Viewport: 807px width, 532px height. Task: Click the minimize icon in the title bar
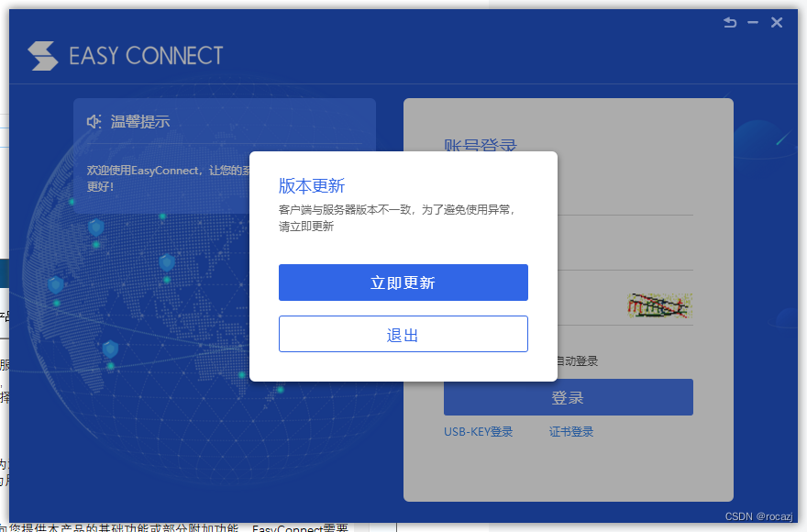[x=754, y=22]
